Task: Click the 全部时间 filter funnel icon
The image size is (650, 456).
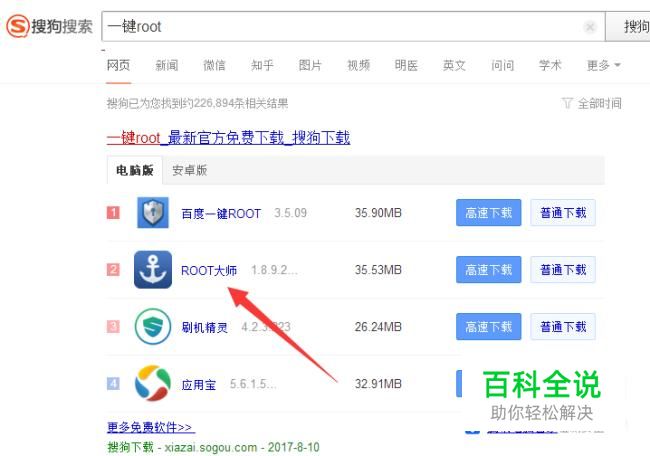Action: [567, 103]
